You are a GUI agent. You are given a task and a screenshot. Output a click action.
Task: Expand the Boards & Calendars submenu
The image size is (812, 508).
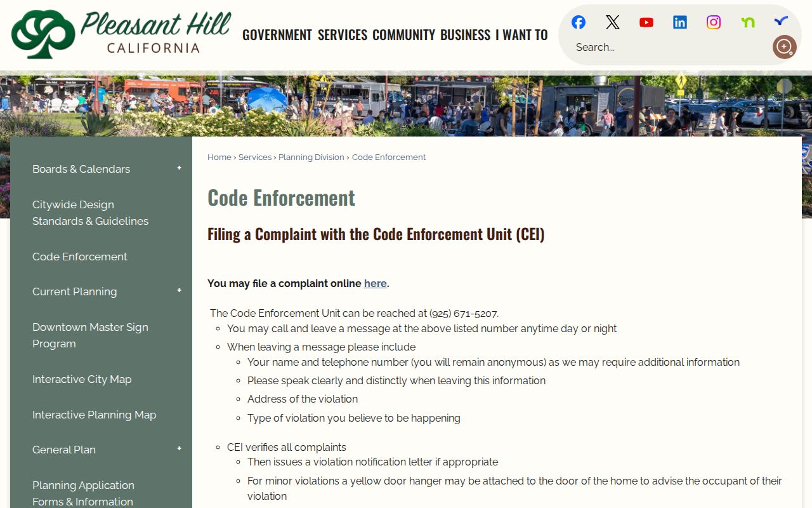click(x=179, y=168)
